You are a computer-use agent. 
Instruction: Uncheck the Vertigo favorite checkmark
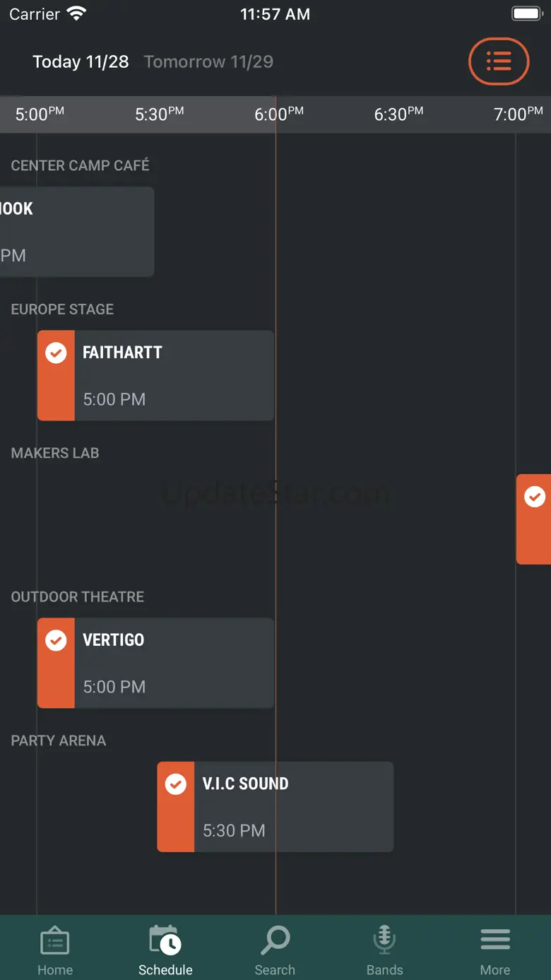pyautogui.click(x=56, y=640)
